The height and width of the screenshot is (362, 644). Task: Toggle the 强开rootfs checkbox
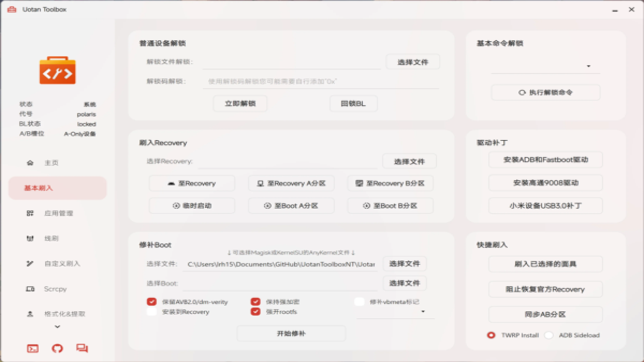tap(255, 312)
